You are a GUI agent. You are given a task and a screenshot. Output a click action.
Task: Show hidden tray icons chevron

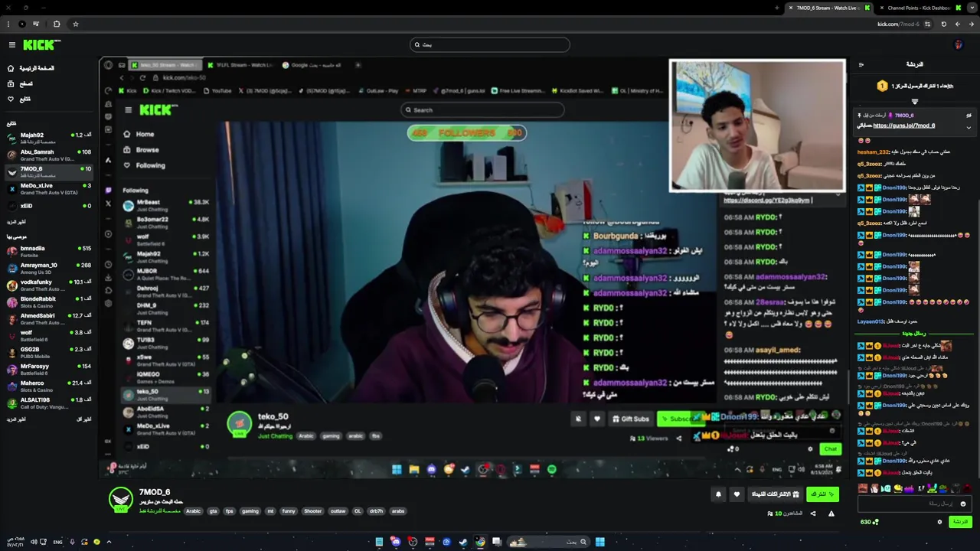pos(108,542)
